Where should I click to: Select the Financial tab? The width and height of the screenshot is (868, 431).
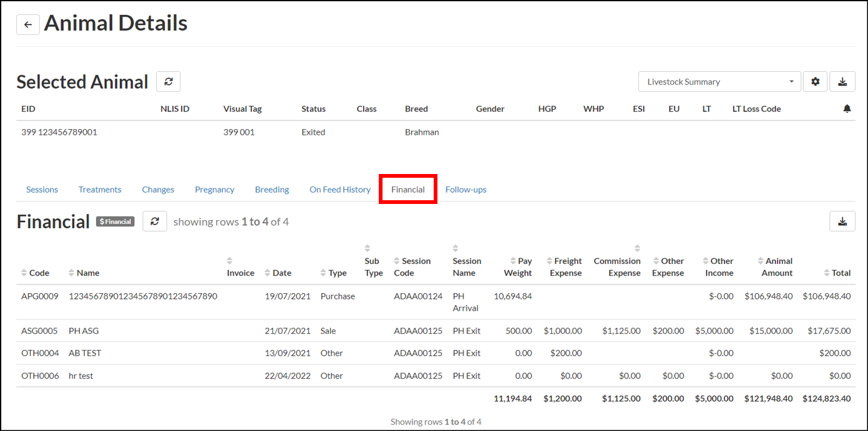pos(408,190)
